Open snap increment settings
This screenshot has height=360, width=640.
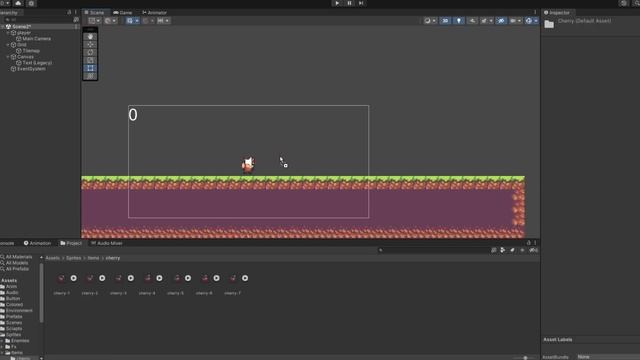[163, 21]
